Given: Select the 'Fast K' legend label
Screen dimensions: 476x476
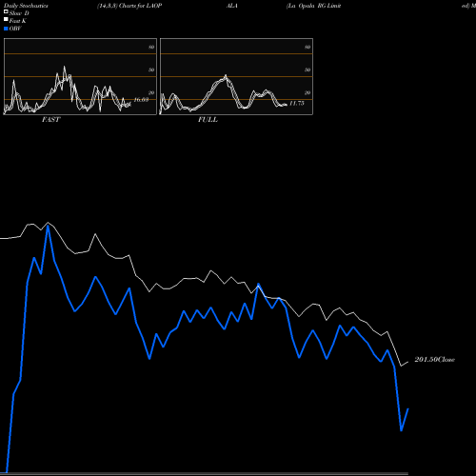Looking at the screenshot, I should coord(18,21).
